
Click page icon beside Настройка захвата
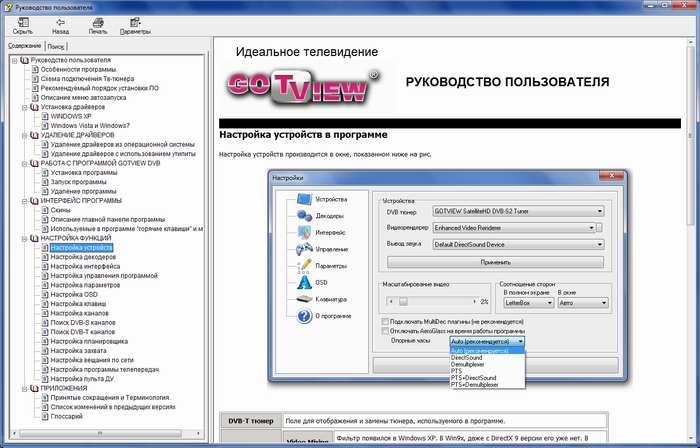point(45,350)
